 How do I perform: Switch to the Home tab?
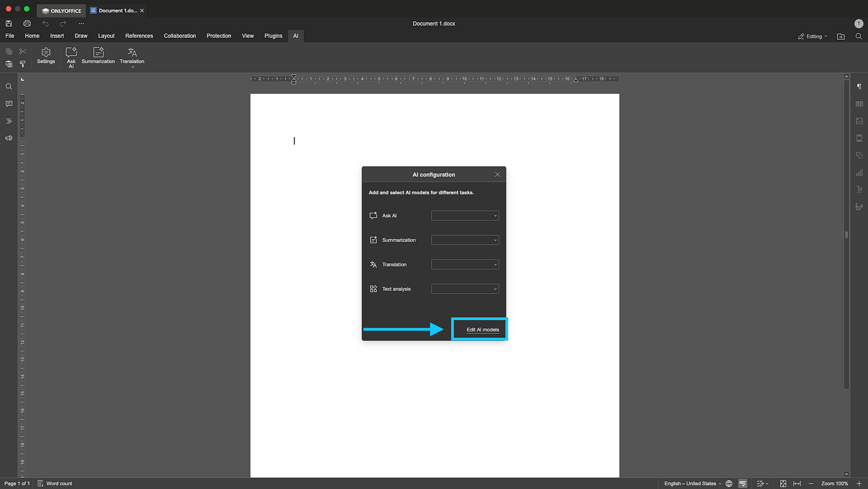[x=32, y=36]
